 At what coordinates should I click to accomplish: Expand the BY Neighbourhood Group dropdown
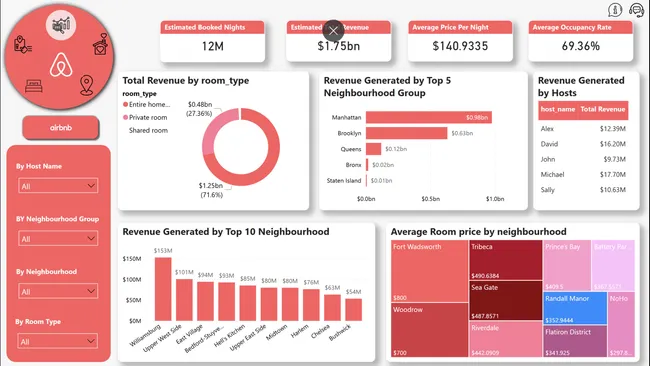click(58, 238)
